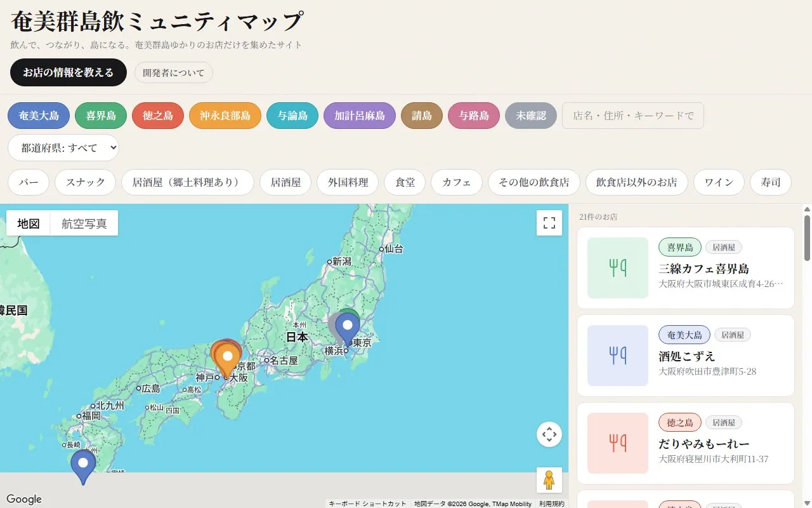Toggle the 未確認 filter chip

pos(531,116)
